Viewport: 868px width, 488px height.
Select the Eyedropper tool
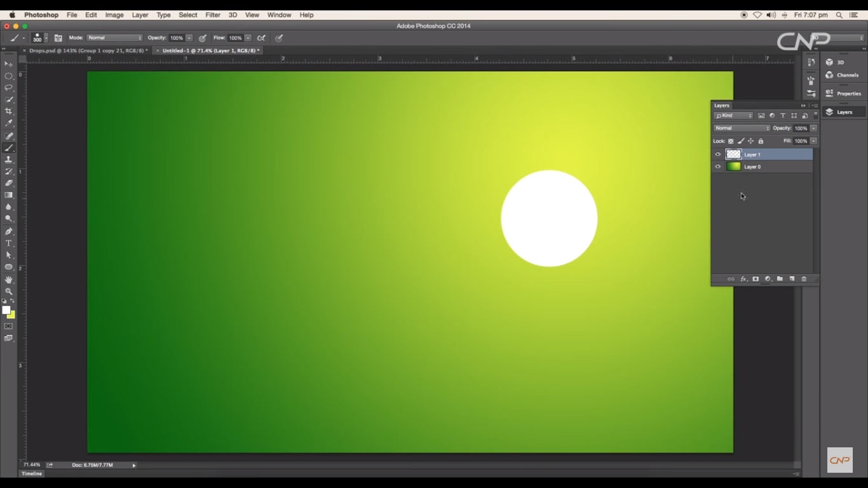9,123
